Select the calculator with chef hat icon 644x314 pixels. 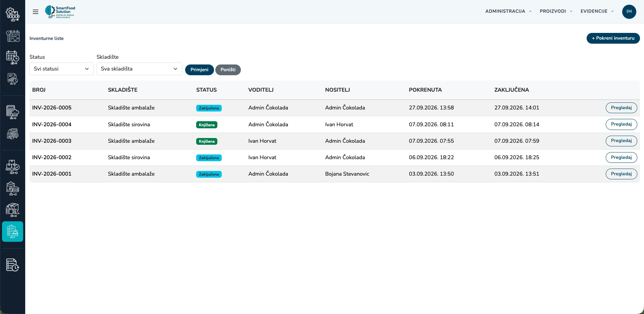coord(12,112)
